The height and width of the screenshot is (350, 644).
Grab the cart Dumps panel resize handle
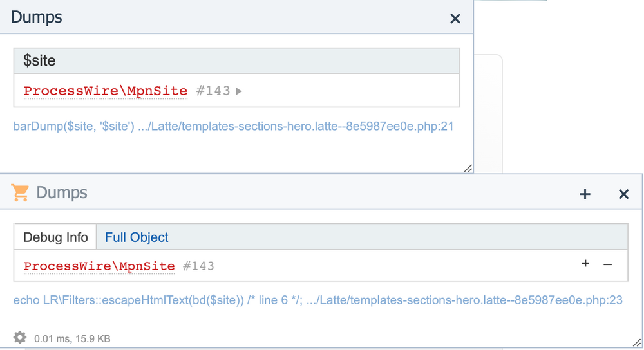pyautogui.click(x=637, y=343)
